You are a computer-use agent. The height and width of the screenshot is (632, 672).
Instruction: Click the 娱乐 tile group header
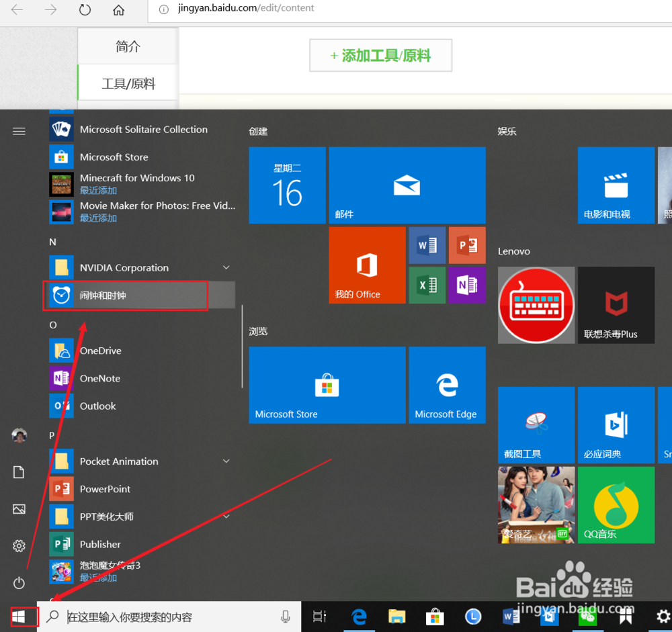coord(507,132)
